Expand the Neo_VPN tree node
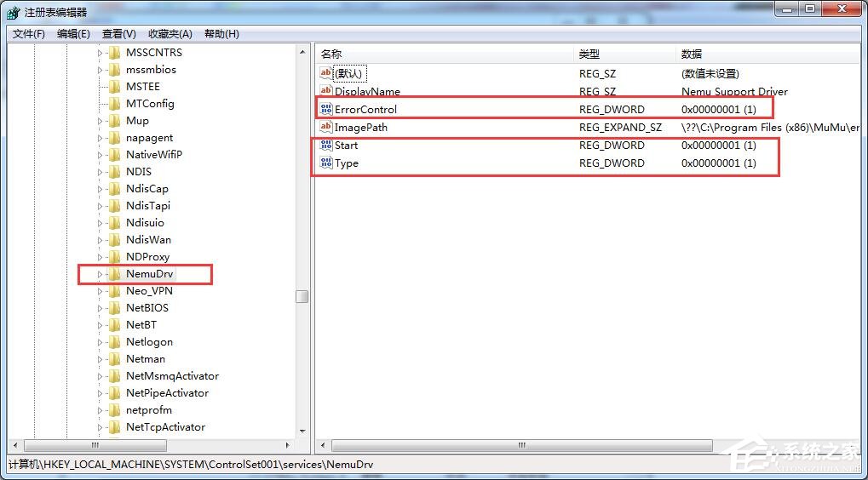Screen dimensions: 868x480 click(101, 291)
